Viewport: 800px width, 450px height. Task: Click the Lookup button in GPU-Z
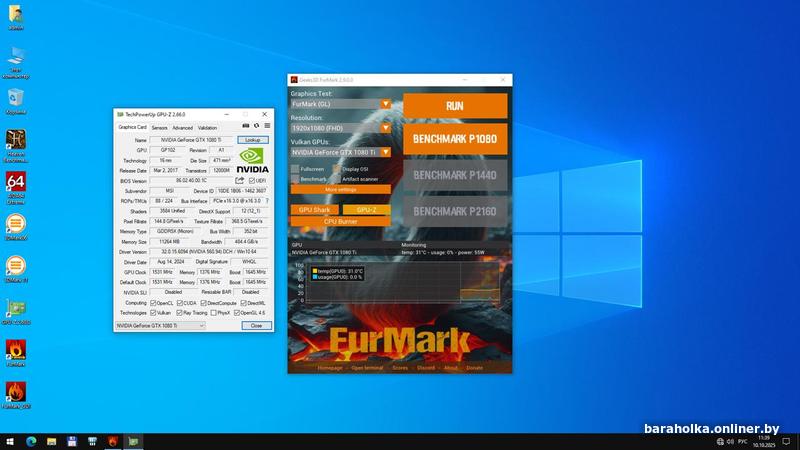[252, 140]
